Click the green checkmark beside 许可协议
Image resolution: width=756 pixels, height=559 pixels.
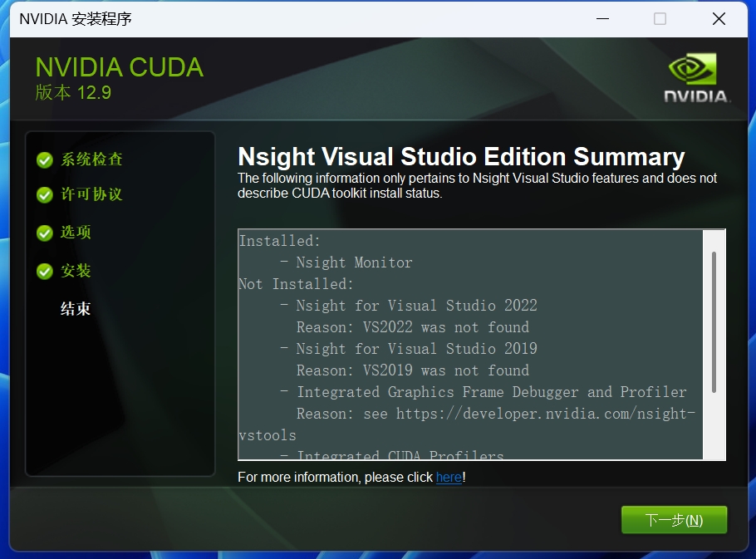tap(45, 195)
